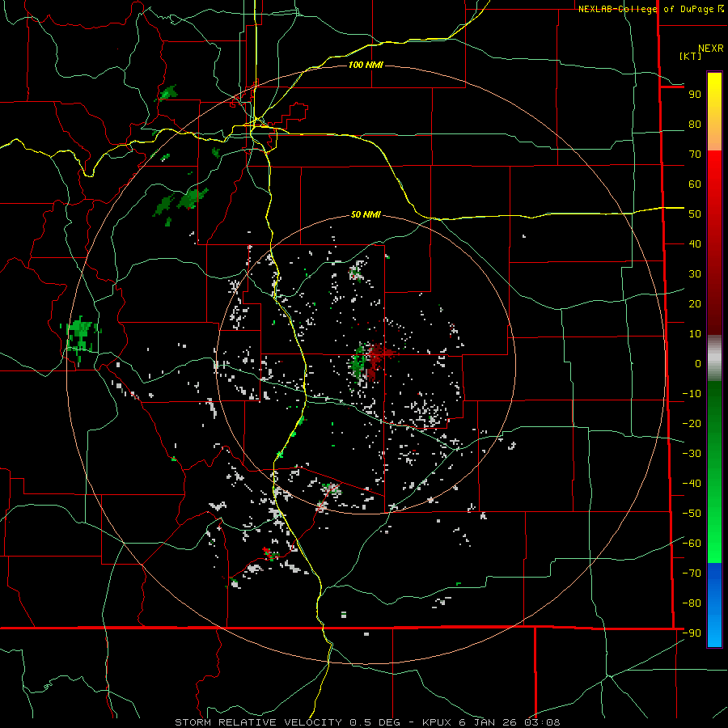Screen dimensions: 728x728
Task: Select the 70 value on the velocity scale
Action: pos(695,154)
